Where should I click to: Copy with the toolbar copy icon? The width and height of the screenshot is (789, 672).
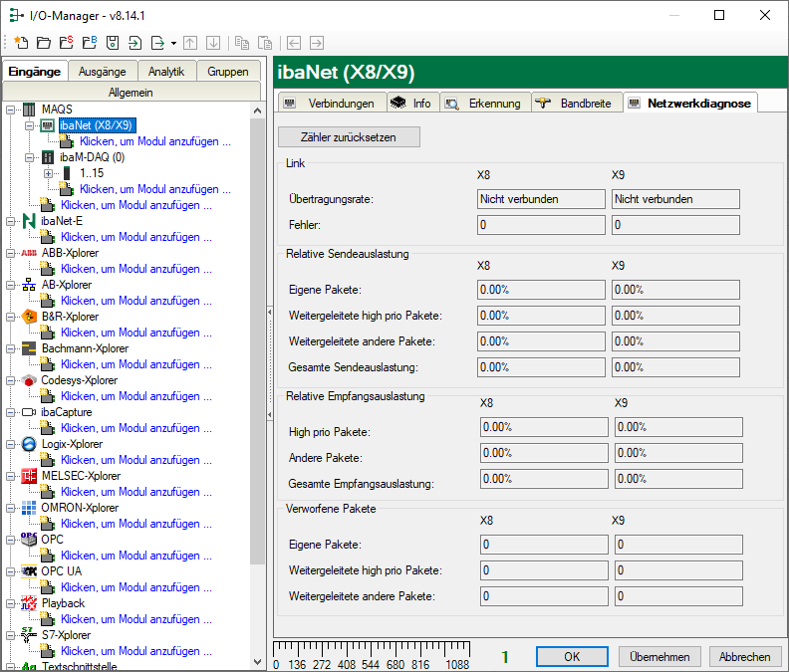click(x=242, y=43)
